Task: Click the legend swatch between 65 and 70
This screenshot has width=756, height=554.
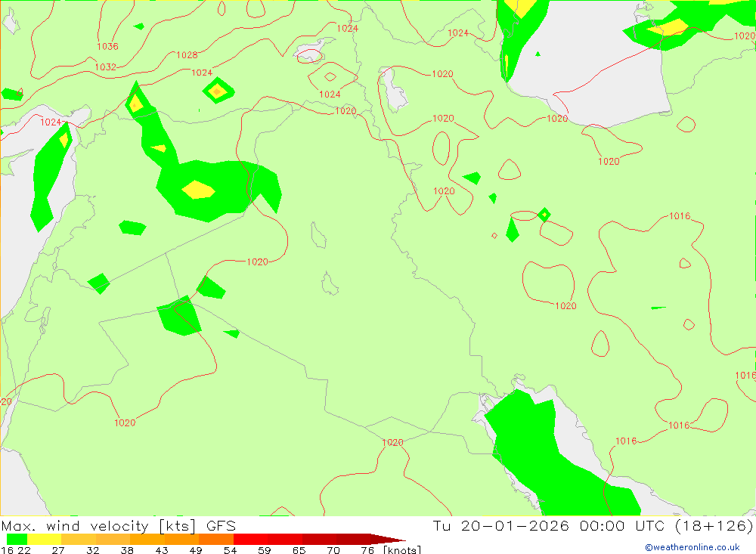Action: click(319, 539)
